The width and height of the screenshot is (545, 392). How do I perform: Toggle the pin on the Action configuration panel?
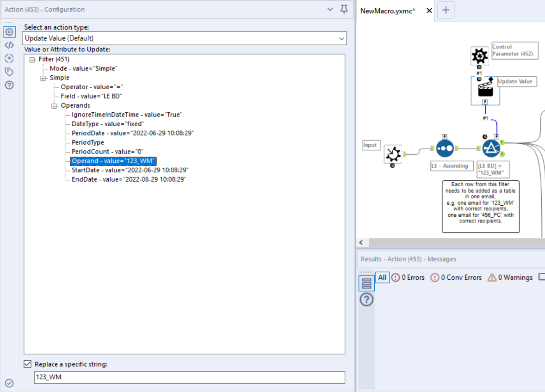pos(344,9)
